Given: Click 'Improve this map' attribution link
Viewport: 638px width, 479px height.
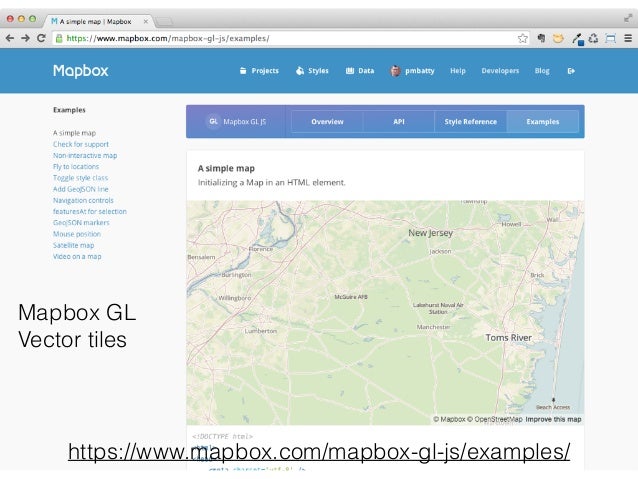Looking at the screenshot, I should (553, 419).
